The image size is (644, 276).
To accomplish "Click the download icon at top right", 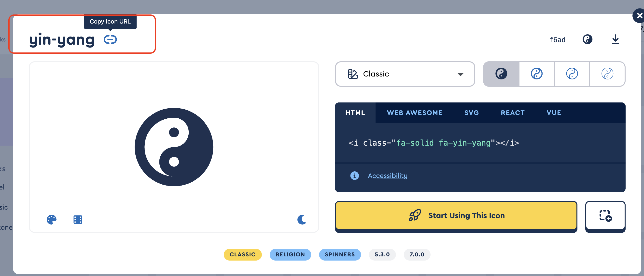I will pyautogui.click(x=615, y=39).
